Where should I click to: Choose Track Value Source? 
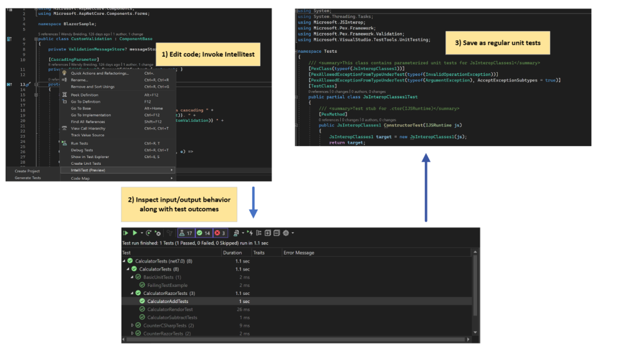(117, 136)
